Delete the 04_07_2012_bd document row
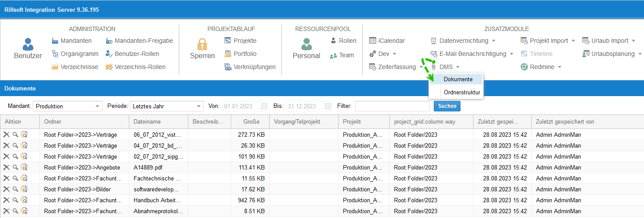This screenshot has height=218, width=644. click(7, 145)
